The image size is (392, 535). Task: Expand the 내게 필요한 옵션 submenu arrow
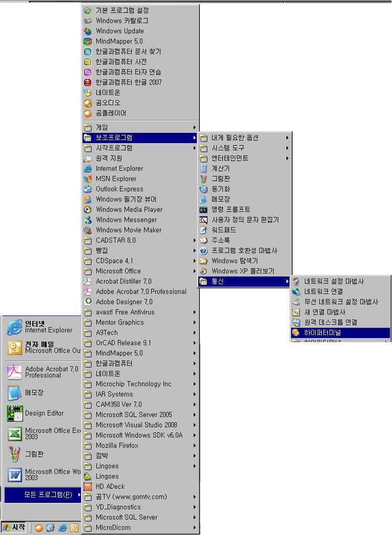tap(287, 138)
